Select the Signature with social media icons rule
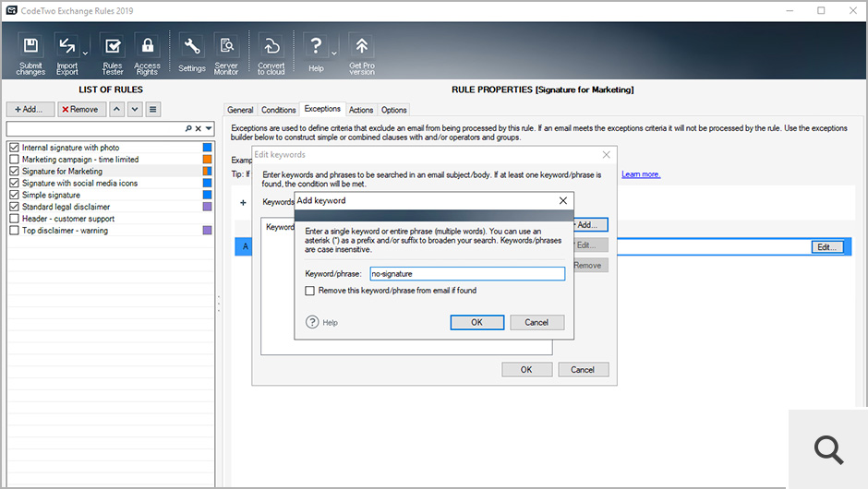868x489 pixels. pyautogui.click(x=79, y=183)
